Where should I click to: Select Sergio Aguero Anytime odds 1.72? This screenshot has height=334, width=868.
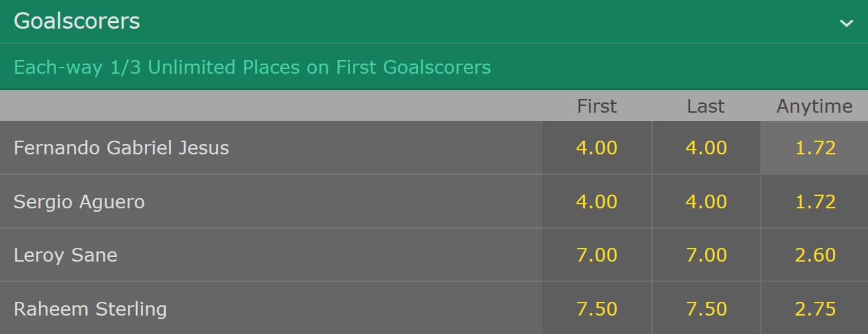(x=815, y=201)
